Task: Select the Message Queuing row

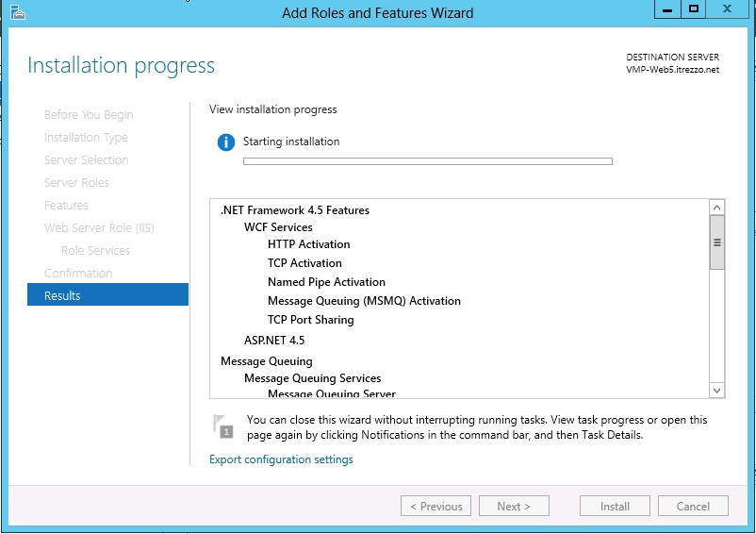Action: point(267,361)
